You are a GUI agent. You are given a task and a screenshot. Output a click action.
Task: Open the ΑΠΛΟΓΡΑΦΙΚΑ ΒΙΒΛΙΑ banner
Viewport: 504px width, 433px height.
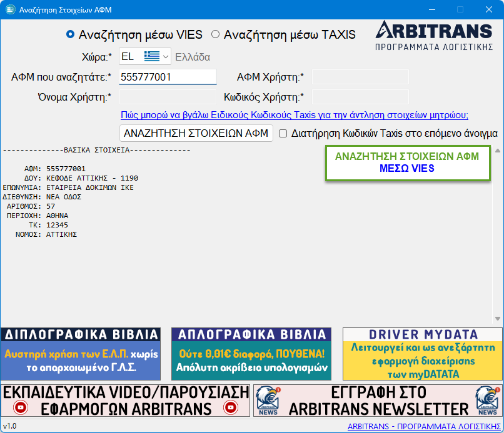[x=251, y=354]
